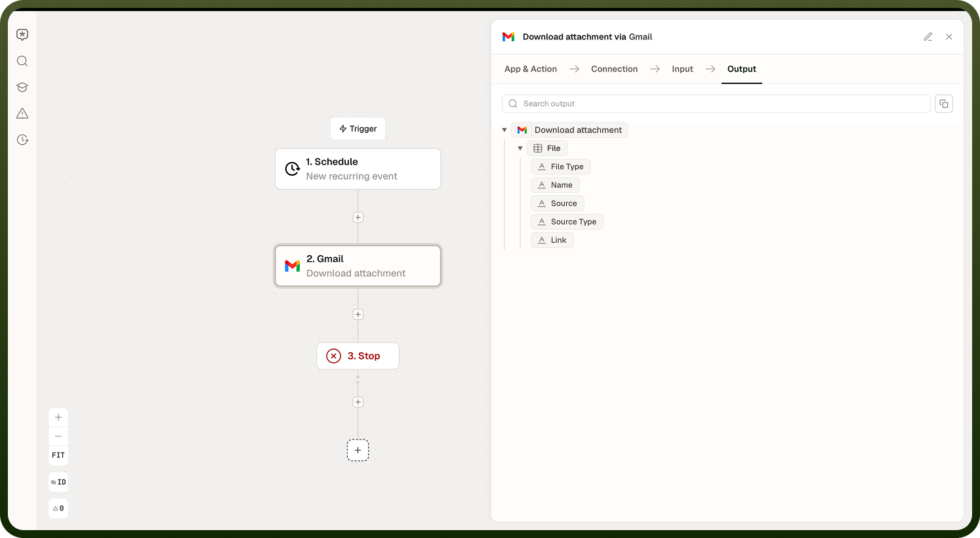Click the pencil rename icon in panel header
The image size is (980, 538).
[928, 37]
